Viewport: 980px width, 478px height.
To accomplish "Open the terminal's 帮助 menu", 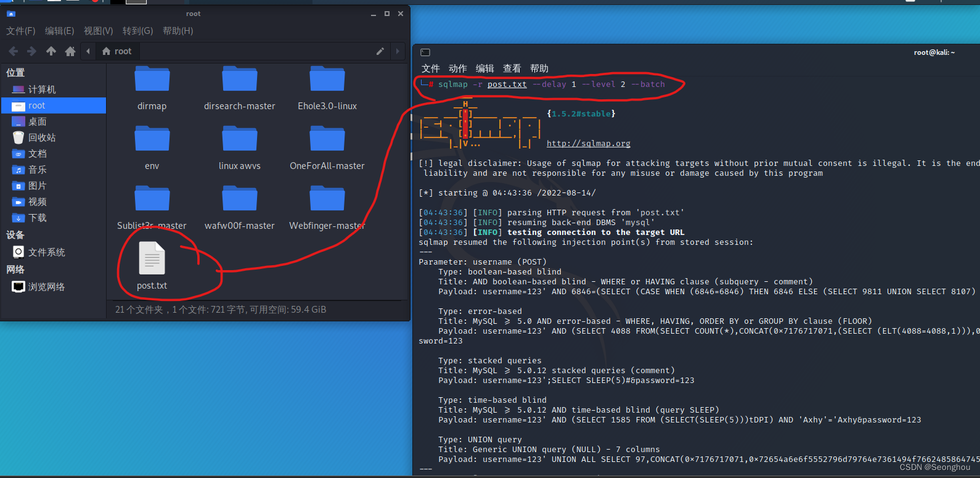I will pos(539,68).
